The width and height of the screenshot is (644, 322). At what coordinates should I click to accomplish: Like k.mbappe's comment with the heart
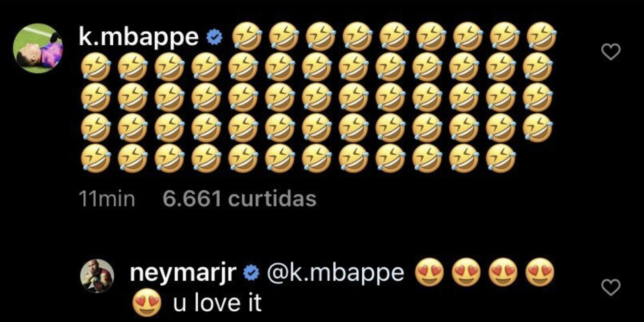610,52
